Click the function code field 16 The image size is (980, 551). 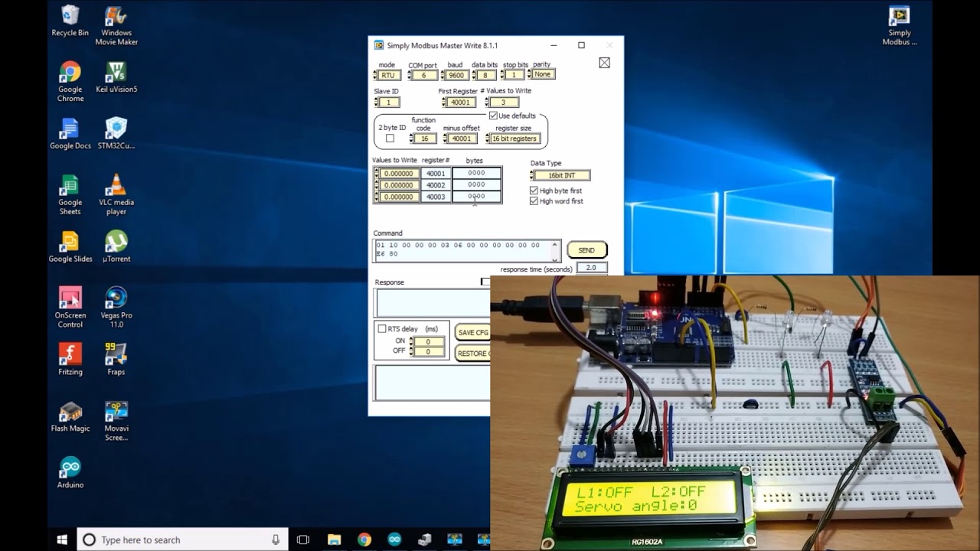click(425, 139)
